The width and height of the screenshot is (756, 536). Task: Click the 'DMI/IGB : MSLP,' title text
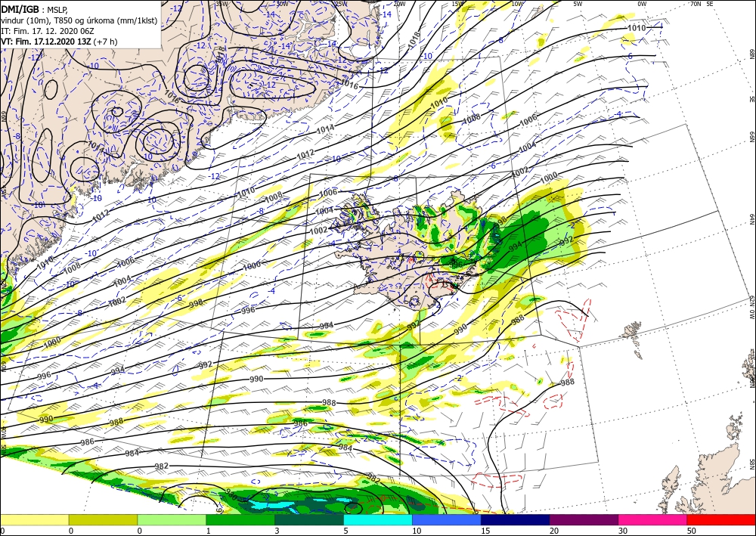pos(34,10)
